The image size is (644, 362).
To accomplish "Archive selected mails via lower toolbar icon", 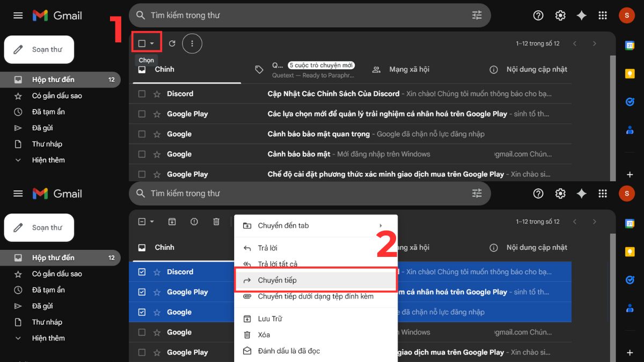I will coord(172,221).
